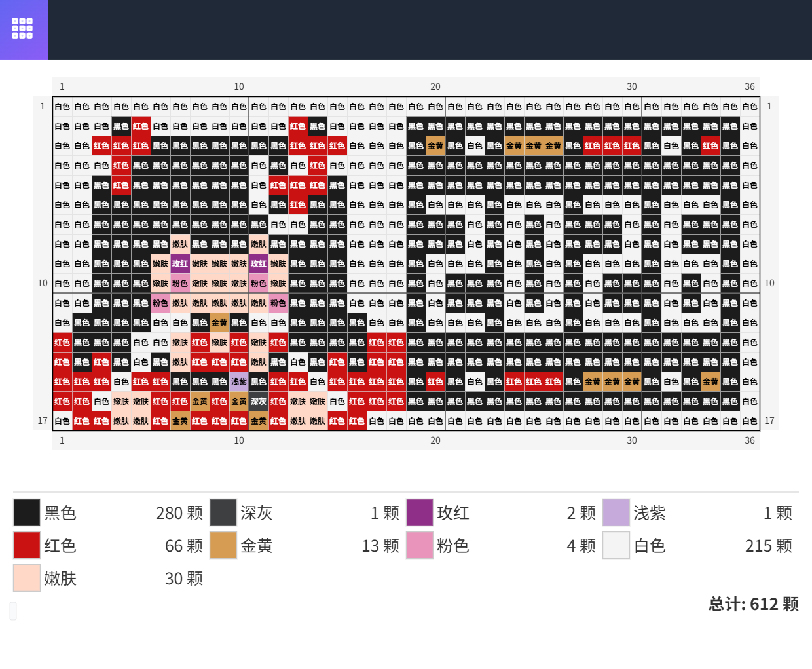812x669 pixels.
Task: Pick the 红色 red swatch in legend
Action: (27, 545)
